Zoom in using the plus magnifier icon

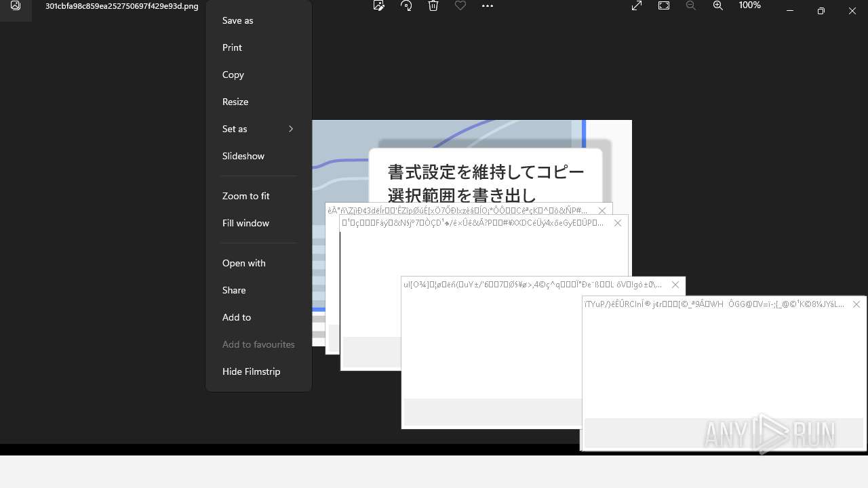pos(718,5)
